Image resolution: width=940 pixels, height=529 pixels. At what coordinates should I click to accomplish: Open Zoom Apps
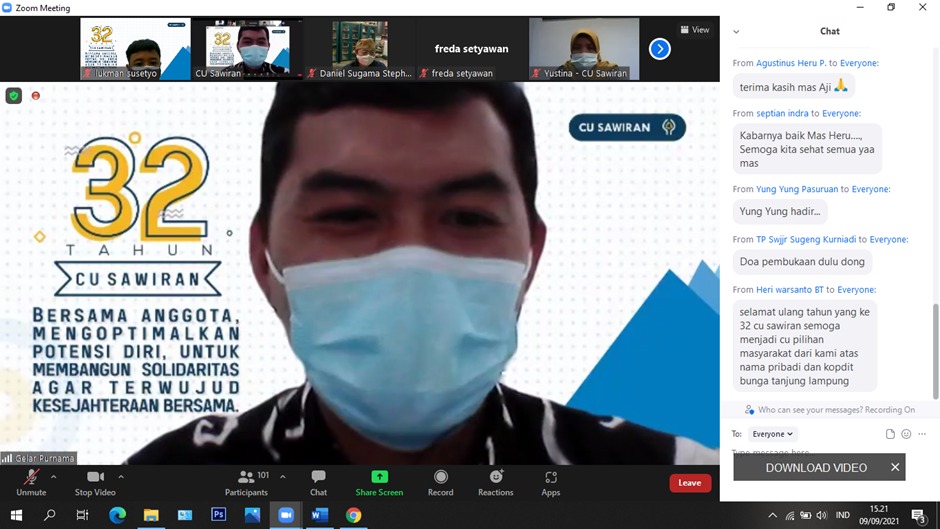tap(550, 483)
